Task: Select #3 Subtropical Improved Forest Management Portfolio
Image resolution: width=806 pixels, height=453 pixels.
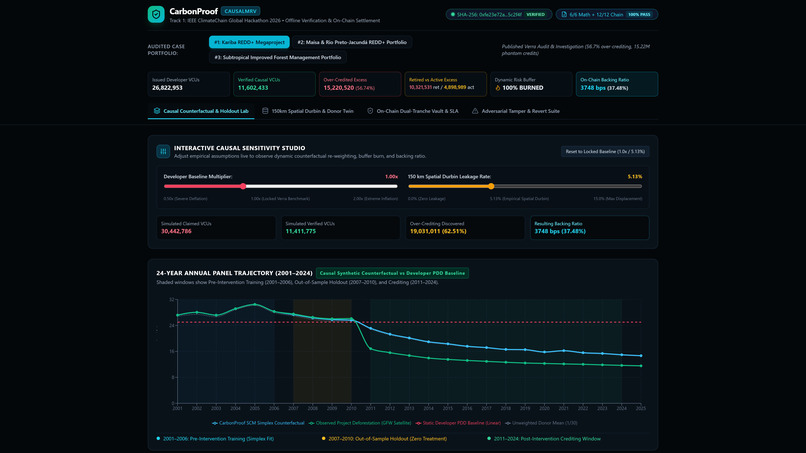Action: point(278,58)
